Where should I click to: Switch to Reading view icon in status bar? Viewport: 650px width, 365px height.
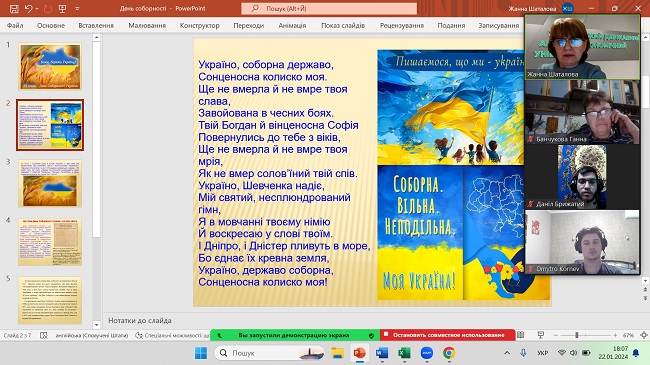521,335
